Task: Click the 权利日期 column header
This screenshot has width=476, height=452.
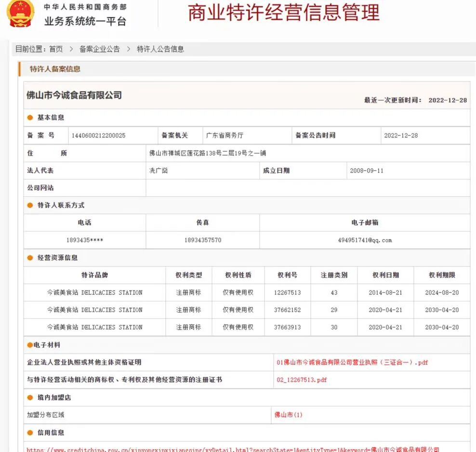Action: 385,275
